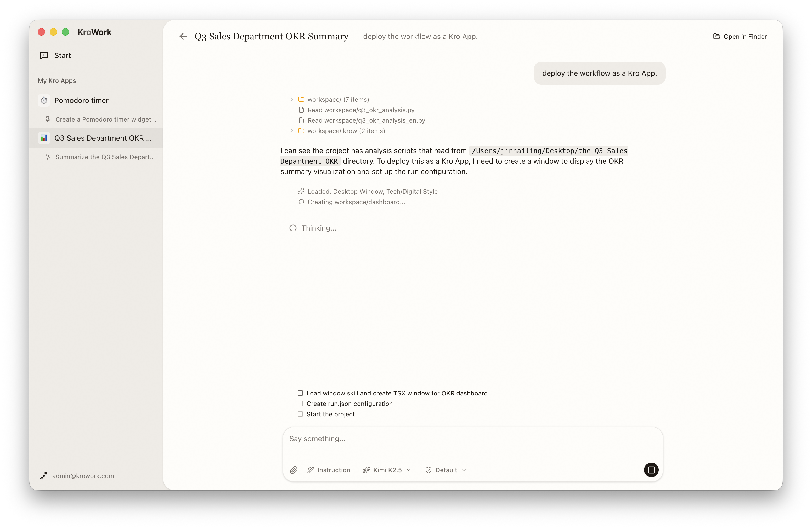Maximize window with the green button

point(65,32)
